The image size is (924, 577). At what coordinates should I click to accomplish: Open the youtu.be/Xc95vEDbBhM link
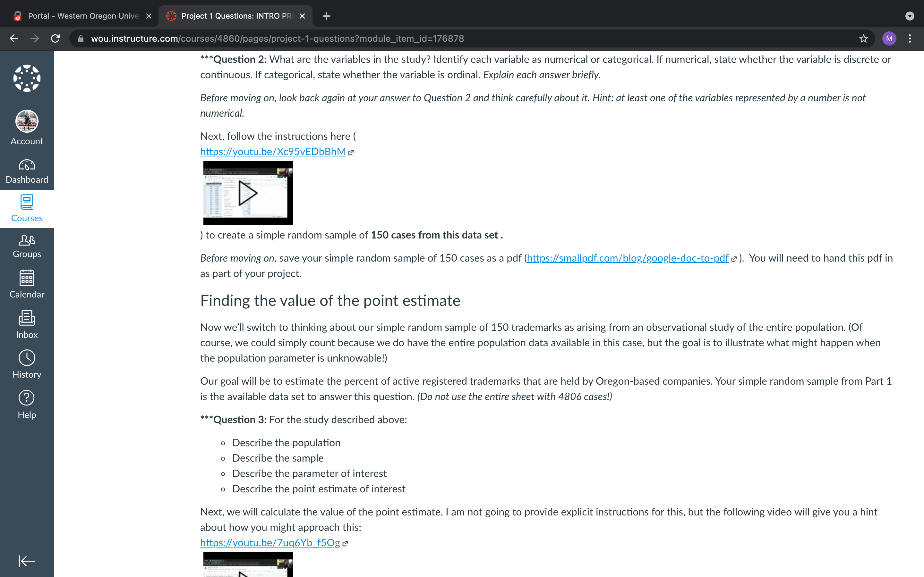273,152
